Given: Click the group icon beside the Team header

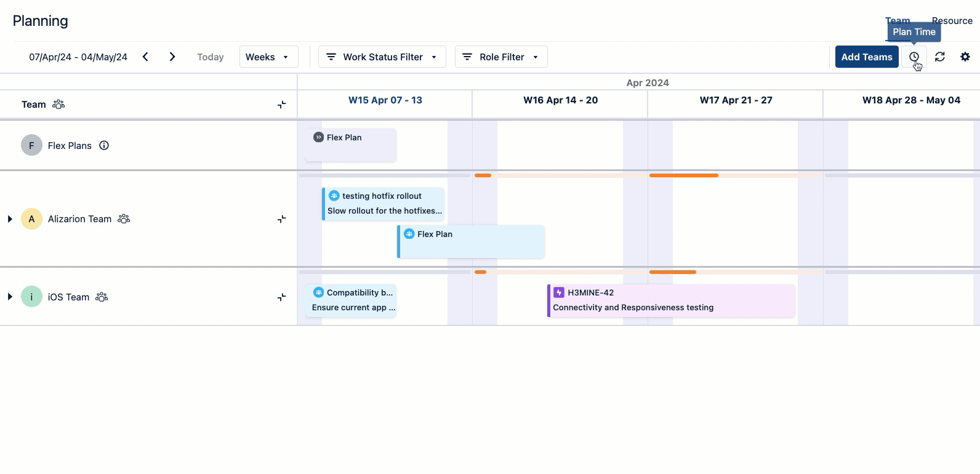Looking at the screenshot, I should [x=58, y=104].
